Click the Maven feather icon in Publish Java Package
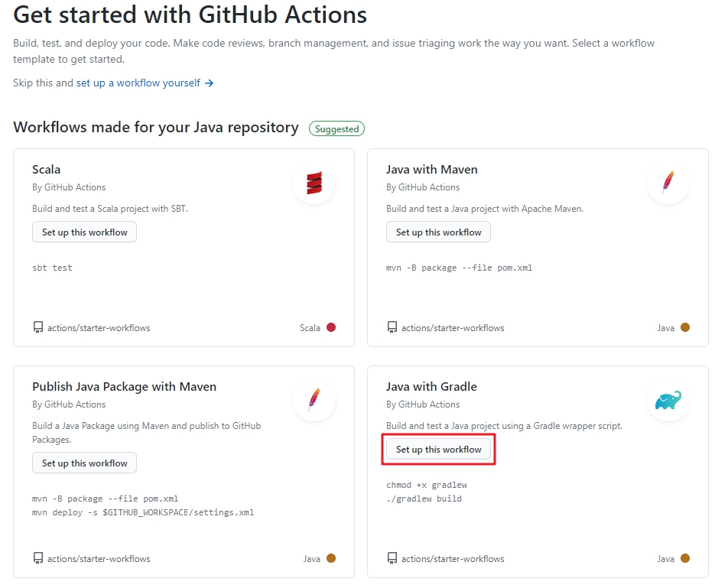This screenshot has height=588, width=715. [x=314, y=400]
